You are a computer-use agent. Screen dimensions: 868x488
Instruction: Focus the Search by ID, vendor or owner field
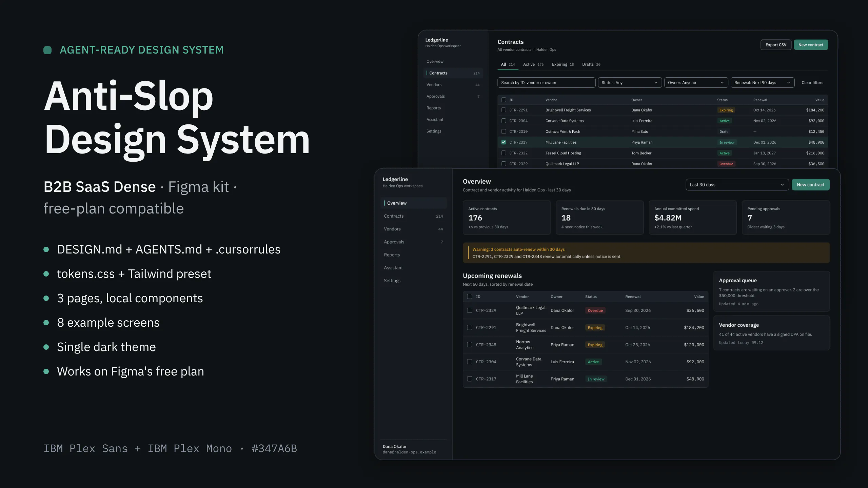pos(546,82)
